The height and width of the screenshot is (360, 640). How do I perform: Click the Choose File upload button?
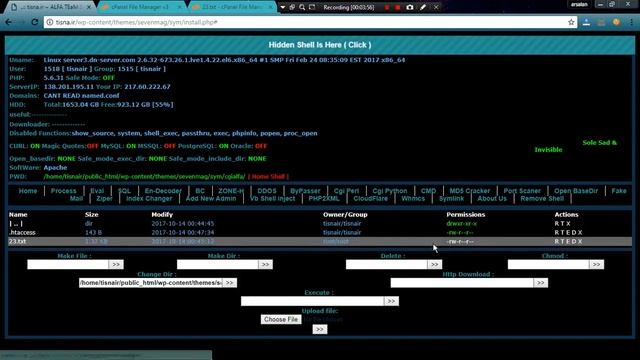pyautogui.click(x=281, y=319)
